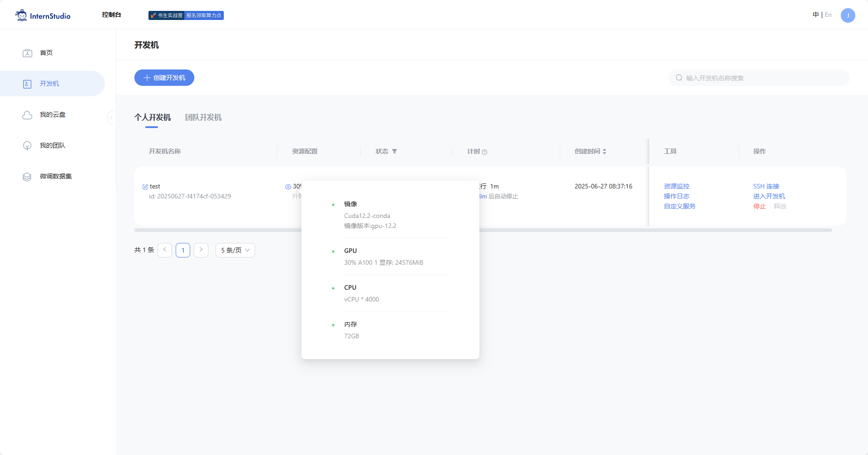Click the 微调数据集 layers icon
The image size is (868, 455).
coord(27,177)
